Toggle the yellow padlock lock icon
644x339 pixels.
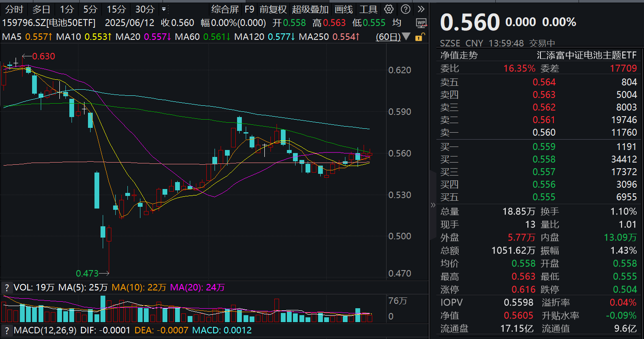pyautogui.click(x=419, y=38)
